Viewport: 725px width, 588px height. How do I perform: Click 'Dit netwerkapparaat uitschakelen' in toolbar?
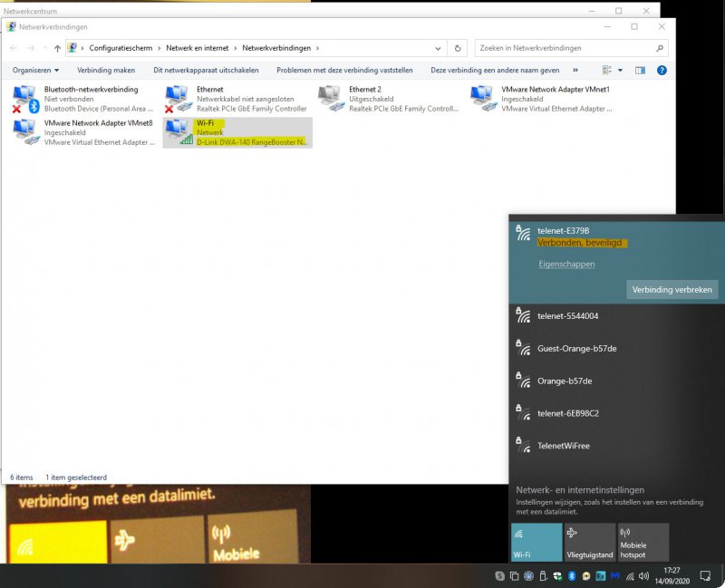pos(206,70)
